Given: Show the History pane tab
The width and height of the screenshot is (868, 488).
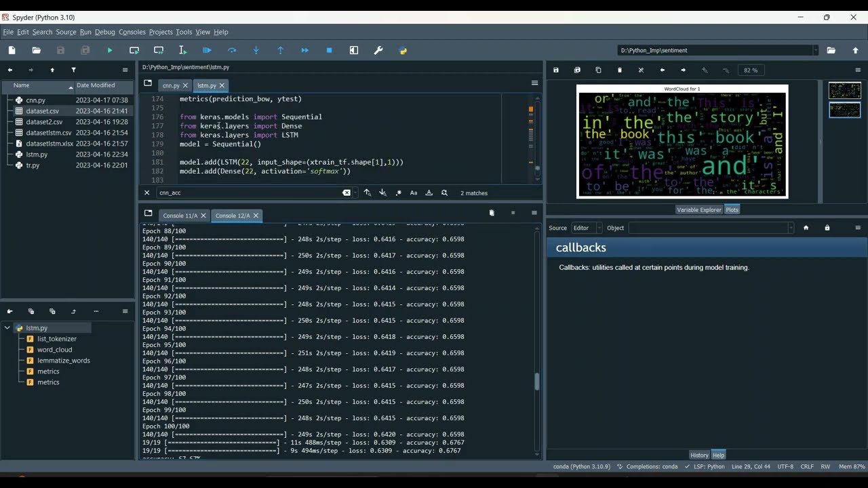Looking at the screenshot, I should coord(699,455).
